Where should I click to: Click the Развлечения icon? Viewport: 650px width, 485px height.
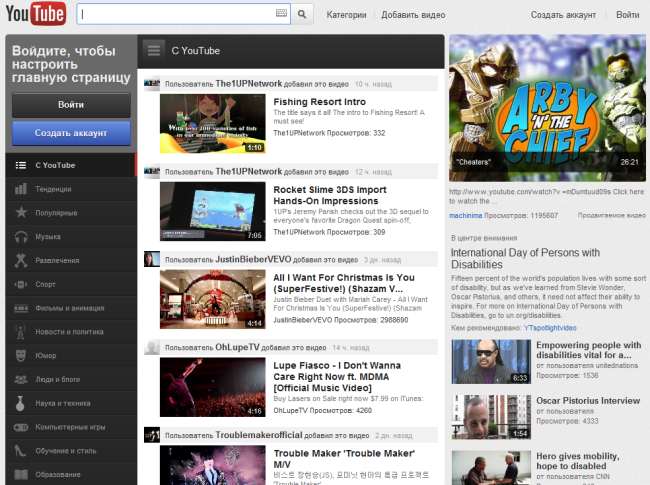pos(21,260)
